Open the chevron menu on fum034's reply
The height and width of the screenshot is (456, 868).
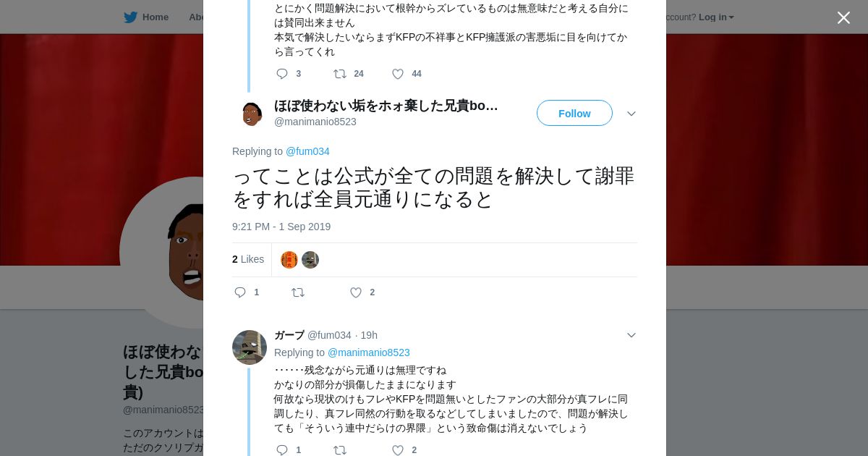tap(631, 335)
